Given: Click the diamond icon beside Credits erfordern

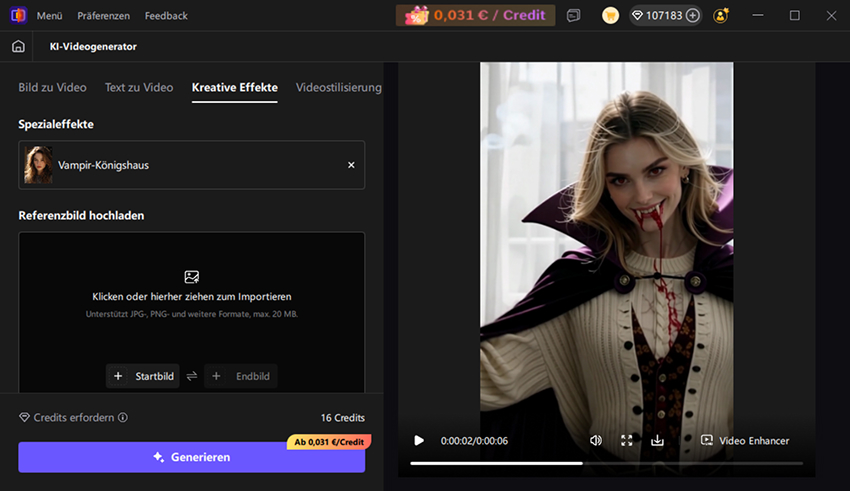Looking at the screenshot, I should click(x=24, y=417).
